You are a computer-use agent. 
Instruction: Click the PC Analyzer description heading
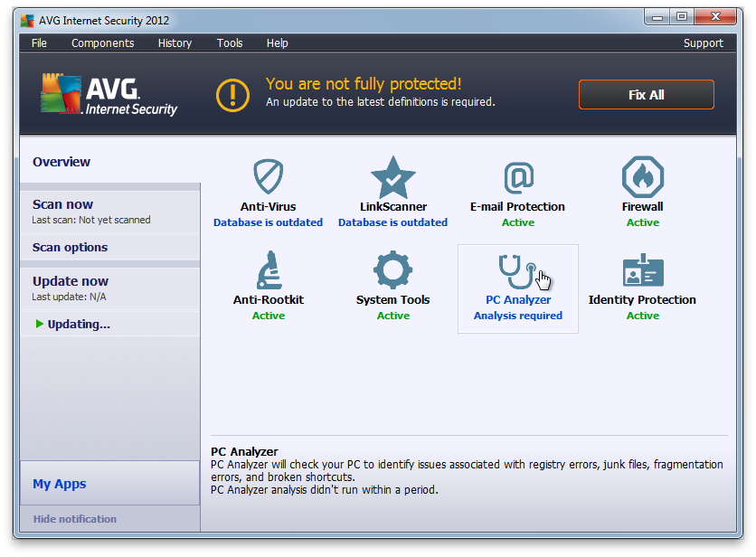coord(244,452)
